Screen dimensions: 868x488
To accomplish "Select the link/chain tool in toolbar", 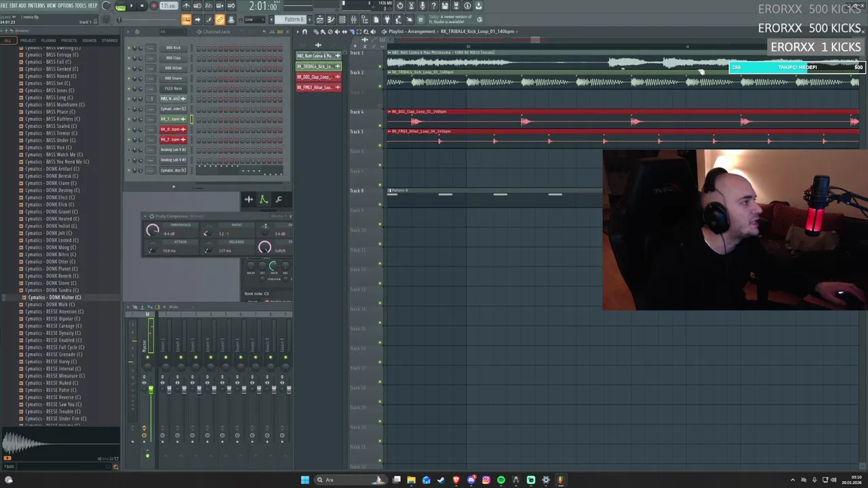I will coord(220,19).
